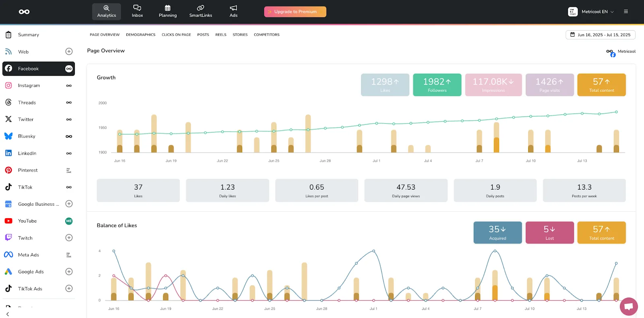The image size is (644, 318).
Task: Toggle the orange Total content card in Growth
Action: [601, 85]
